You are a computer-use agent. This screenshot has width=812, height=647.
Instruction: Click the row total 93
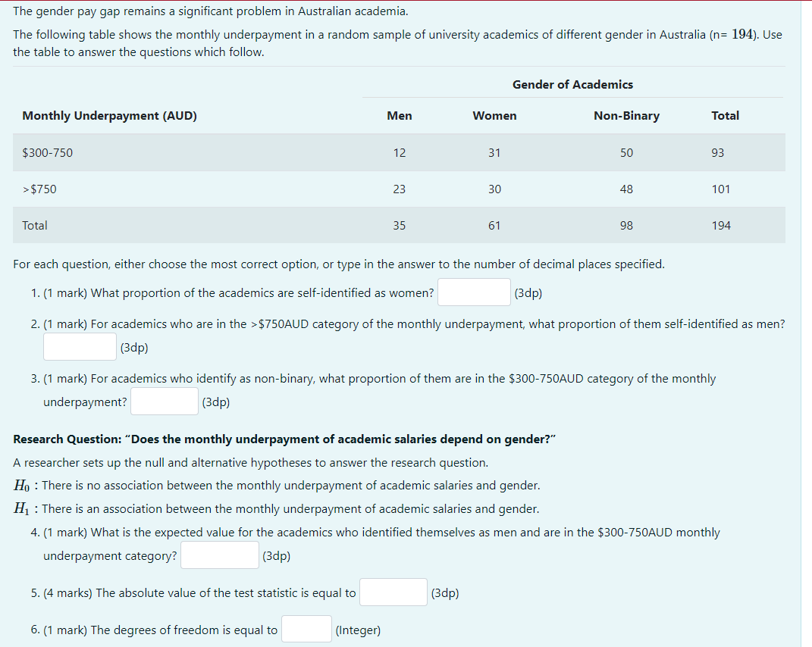pos(718,153)
